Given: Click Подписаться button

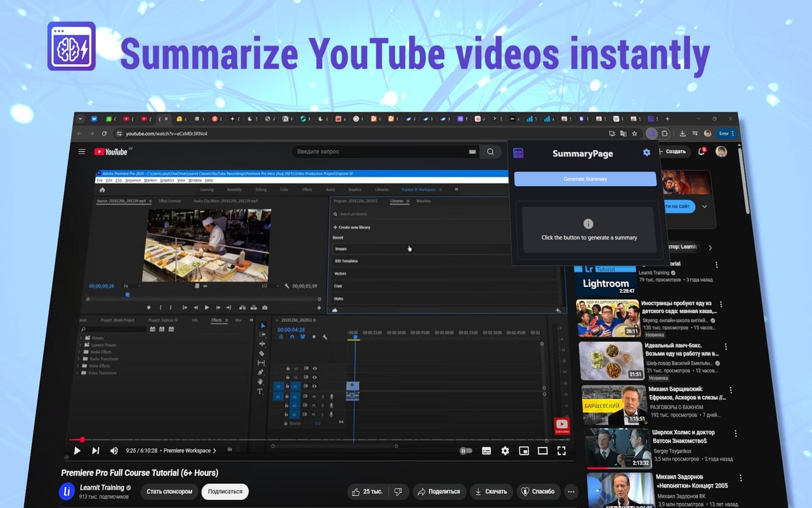Looking at the screenshot, I should (x=225, y=491).
